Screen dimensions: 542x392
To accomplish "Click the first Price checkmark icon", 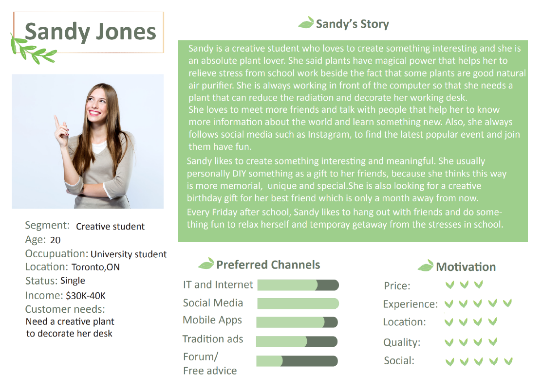I will coord(449,285).
